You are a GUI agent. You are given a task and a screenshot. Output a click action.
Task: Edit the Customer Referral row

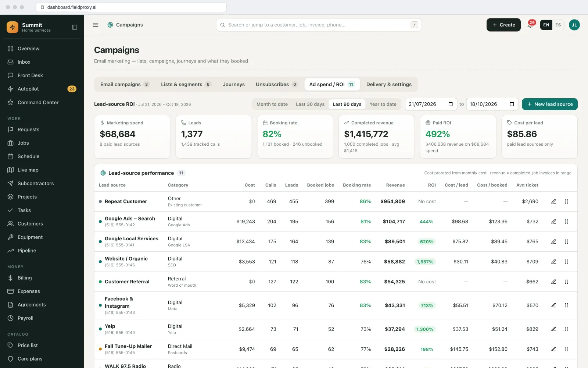tap(553, 282)
